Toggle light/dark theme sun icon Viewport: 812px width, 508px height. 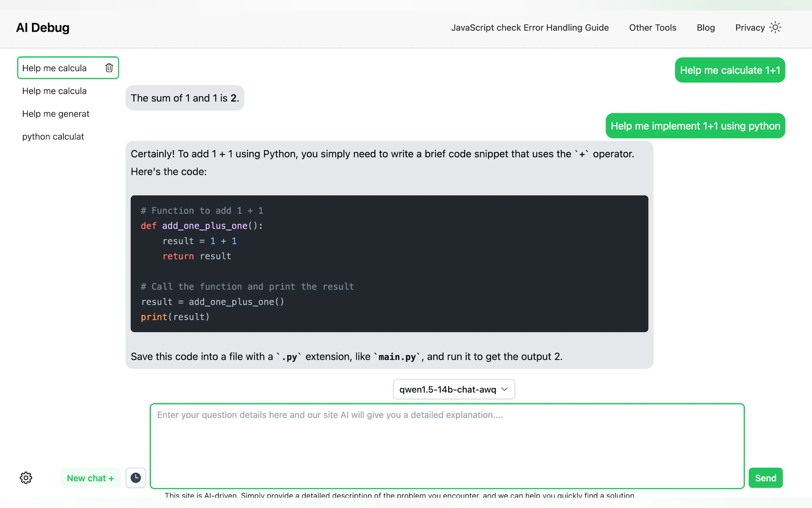(776, 28)
